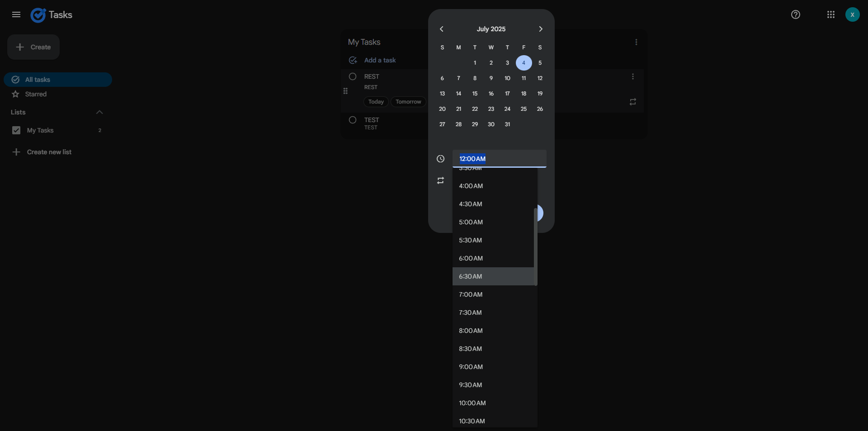Open Starred tasks view
The width and height of the screenshot is (868, 431).
tap(58, 94)
